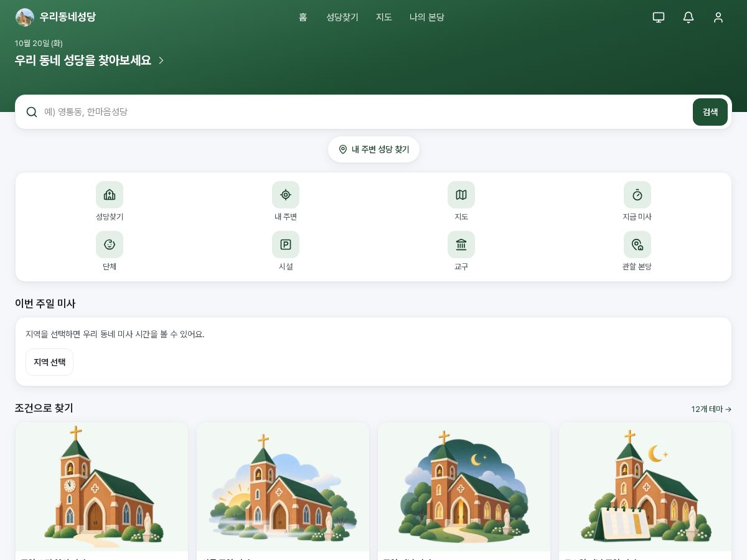Open 내 주변 crosshair icon shortcut

(286, 195)
